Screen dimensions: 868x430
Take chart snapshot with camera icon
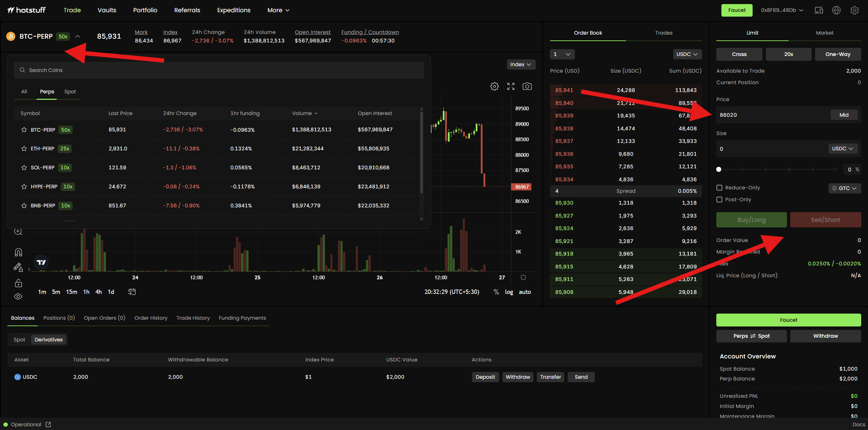tap(527, 86)
